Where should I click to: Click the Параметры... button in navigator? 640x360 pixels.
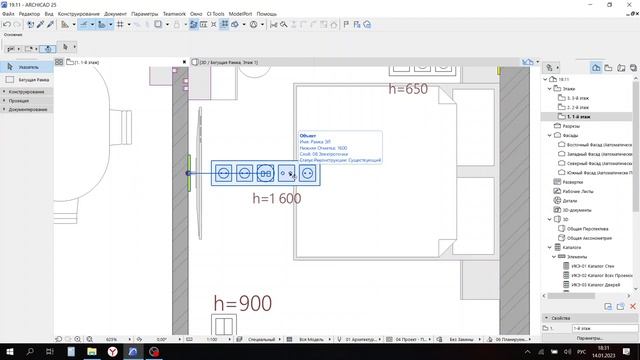(x=590, y=338)
